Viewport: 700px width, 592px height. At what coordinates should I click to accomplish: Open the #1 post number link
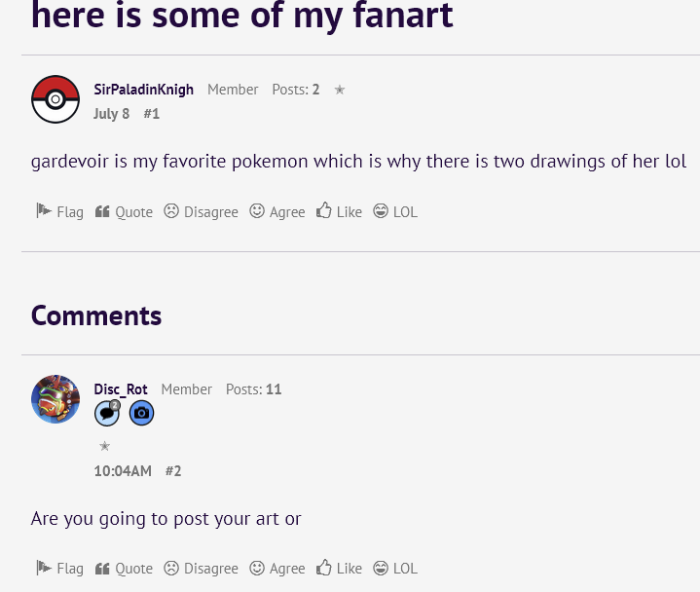[x=151, y=114]
